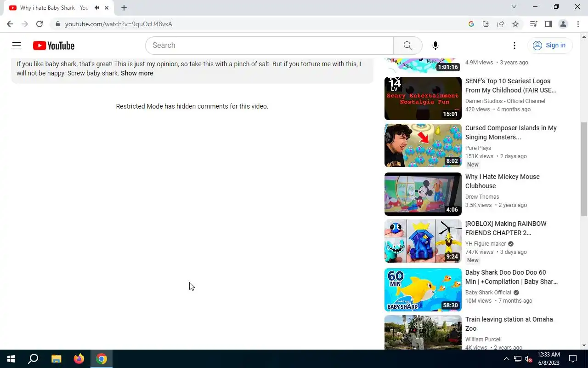Open the 1:01:16 video thumbnail at top
The image size is (588, 368).
click(423, 66)
